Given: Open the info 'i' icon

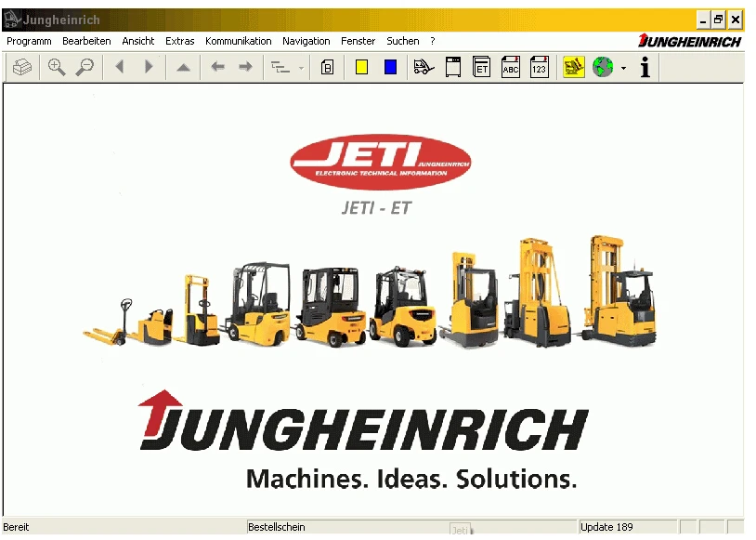Looking at the screenshot, I should click(645, 67).
